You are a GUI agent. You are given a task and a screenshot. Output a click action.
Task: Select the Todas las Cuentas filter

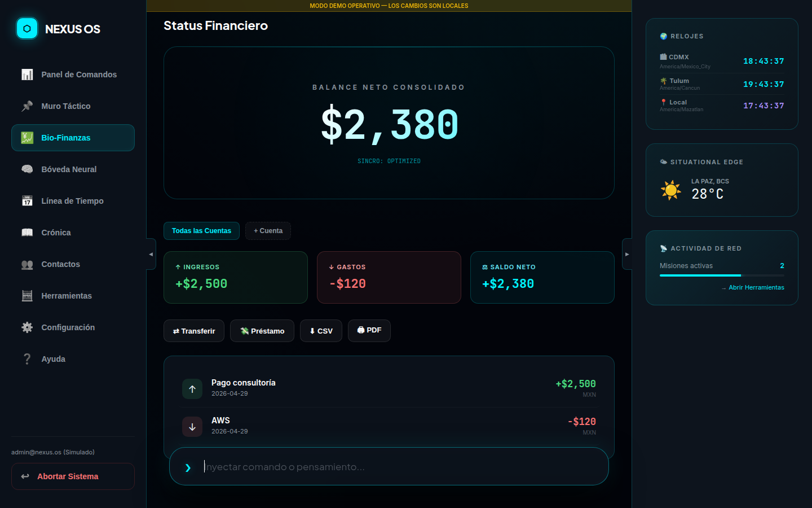pyautogui.click(x=201, y=231)
